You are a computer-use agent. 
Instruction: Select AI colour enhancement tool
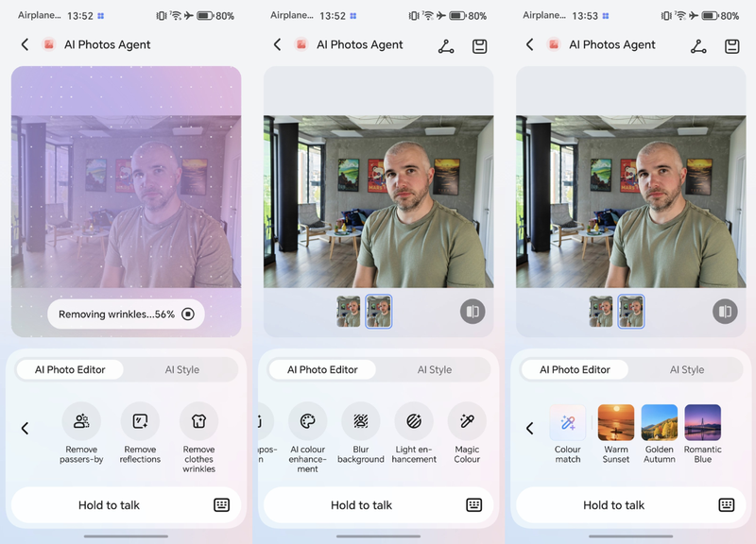[308, 437]
